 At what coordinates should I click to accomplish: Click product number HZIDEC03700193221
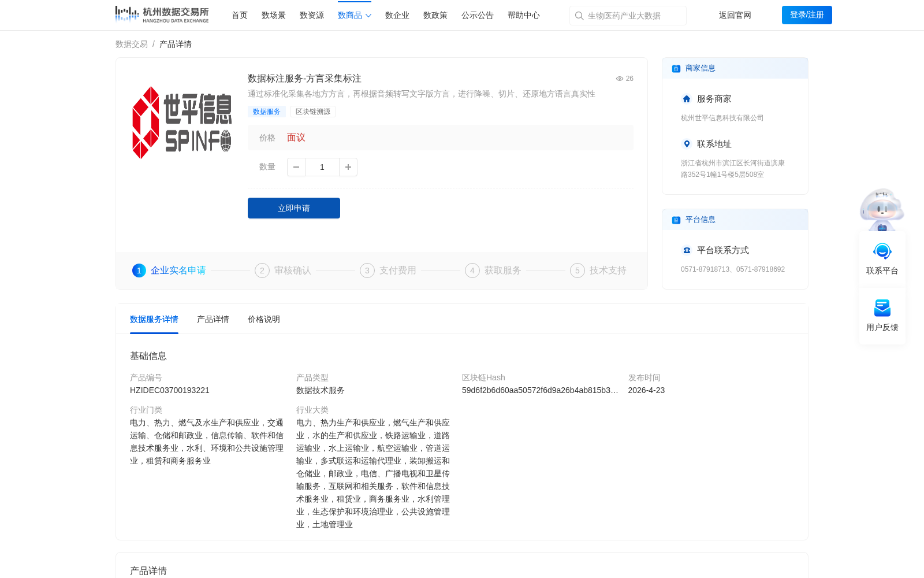170,390
